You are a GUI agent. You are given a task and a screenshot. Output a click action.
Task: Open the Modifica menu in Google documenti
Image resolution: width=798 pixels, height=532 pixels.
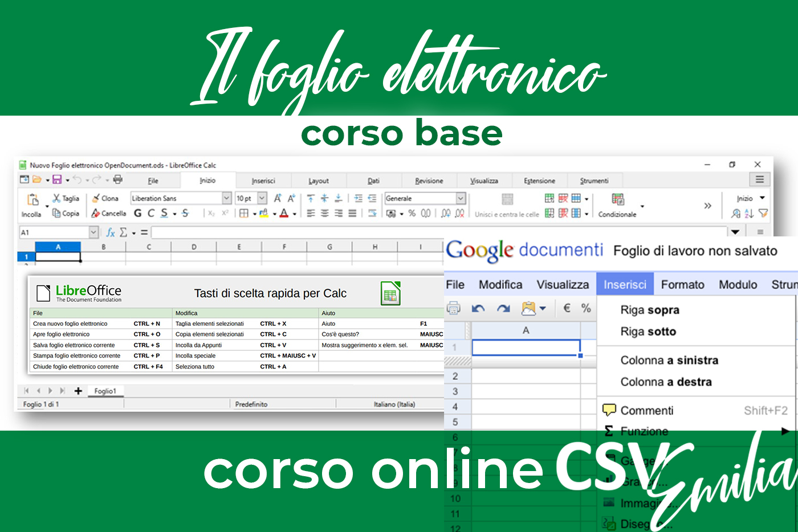(x=500, y=284)
